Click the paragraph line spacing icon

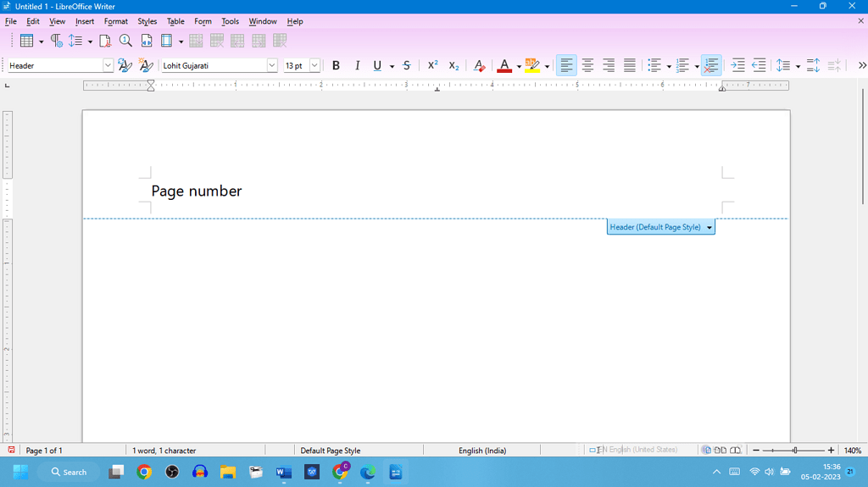[x=782, y=65]
